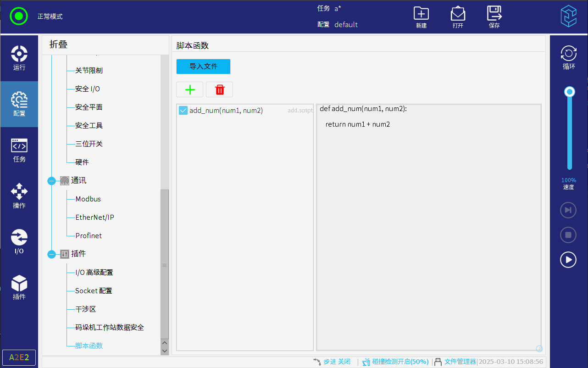This screenshot has width=588, height=368.
Task: Toggle the 循环 loop mode
Action: click(x=568, y=58)
